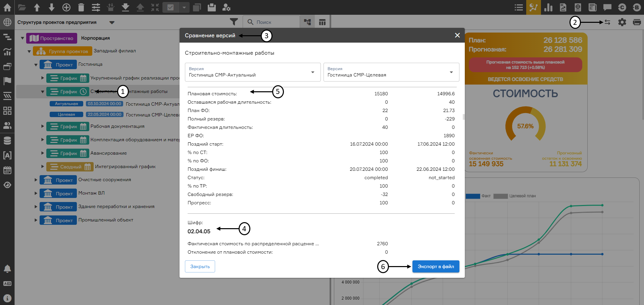Go to Home via house icon
Viewport: 644px width, 305px height.
point(7,7)
